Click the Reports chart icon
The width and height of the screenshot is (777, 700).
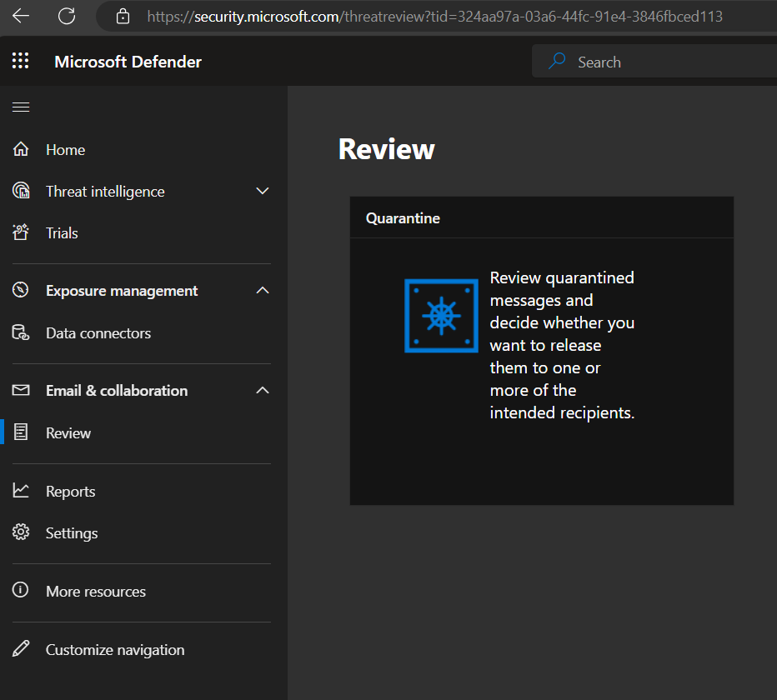tap(21, 492)
